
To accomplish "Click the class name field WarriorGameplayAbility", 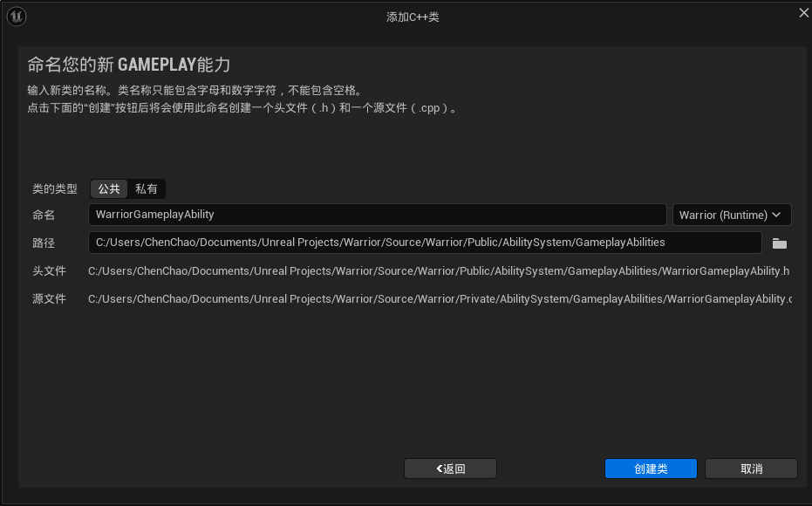I will (377, 215).
